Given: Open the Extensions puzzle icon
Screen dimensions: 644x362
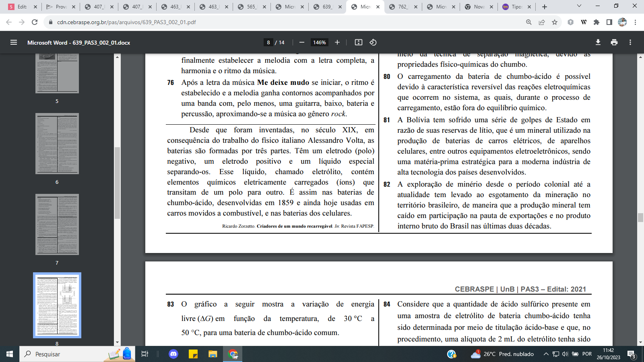Looking at the screenshot, I should click(x=597, y=22).
